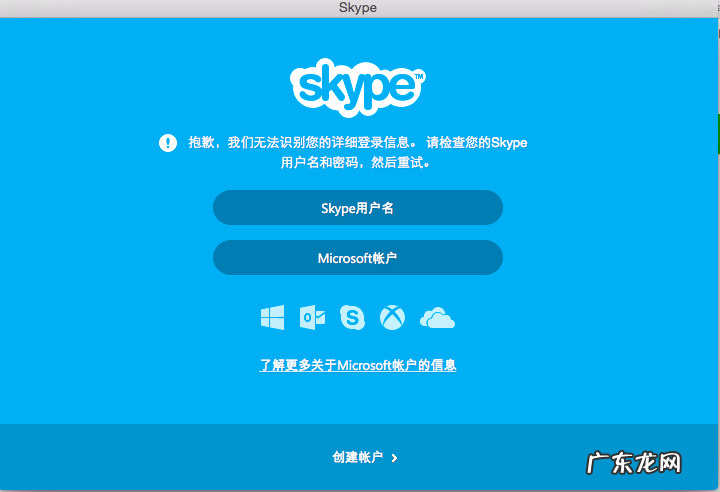
Task: Choose the Microsoft帐户 sign-in button
Action: coord(358,258)
